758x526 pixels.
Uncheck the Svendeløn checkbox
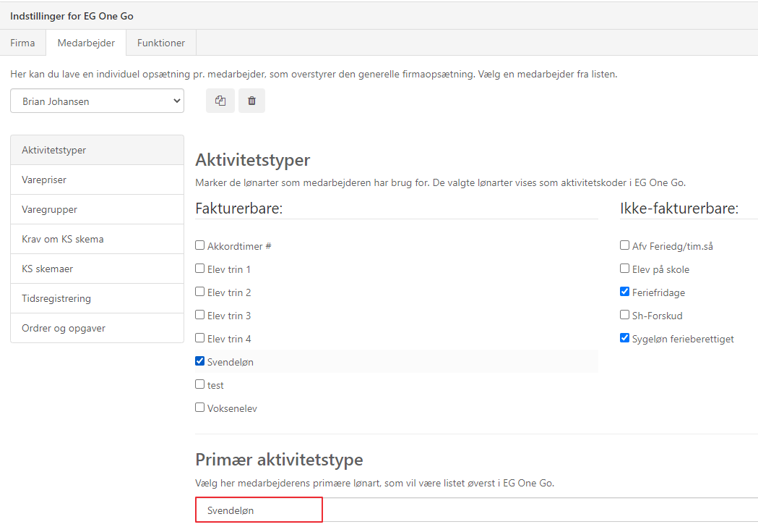[200, 362]
